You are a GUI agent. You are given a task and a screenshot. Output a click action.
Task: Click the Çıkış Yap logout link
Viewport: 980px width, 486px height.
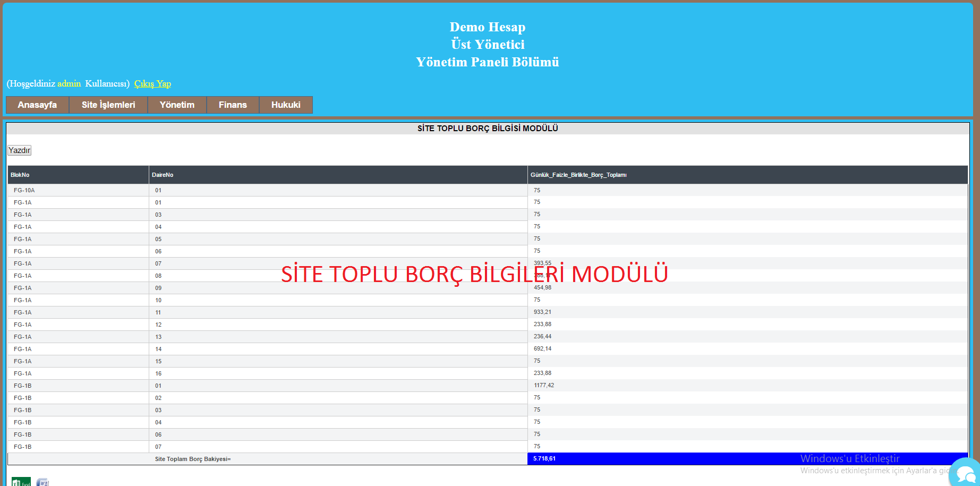click(x=152, y=83)
